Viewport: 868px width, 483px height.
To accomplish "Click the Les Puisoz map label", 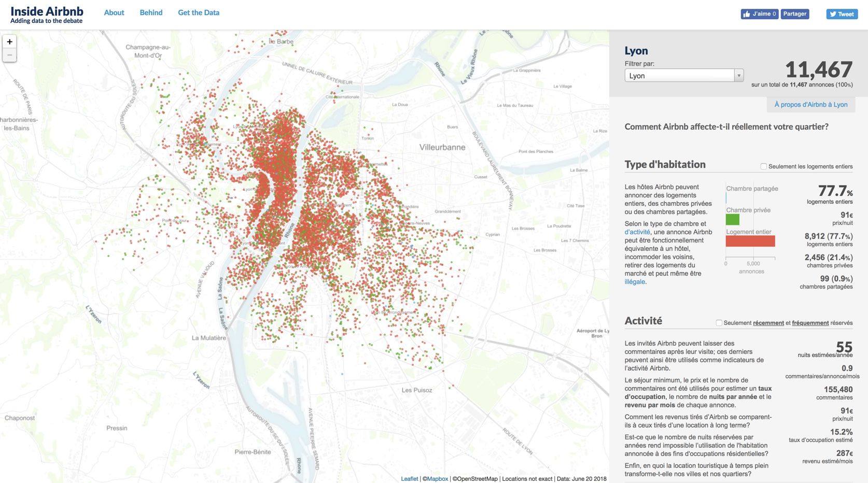I will point(417,390).
